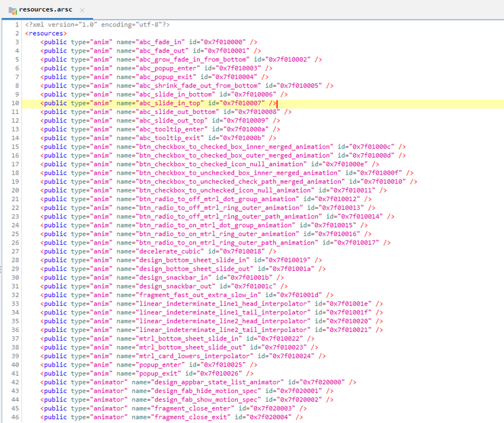Screen dimensions: 504x423
Task: Click linear_indeterminate_line1_tail_interpolator name
Action: coord(223,312)
